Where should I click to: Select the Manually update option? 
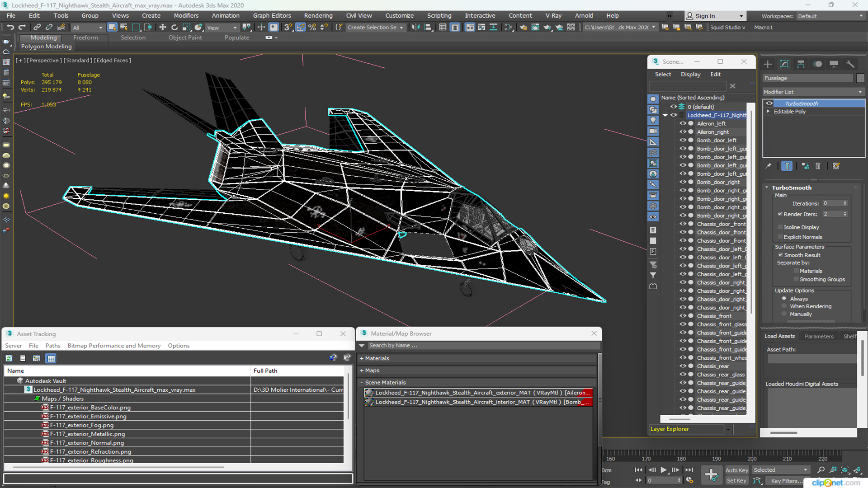(784, 314)
